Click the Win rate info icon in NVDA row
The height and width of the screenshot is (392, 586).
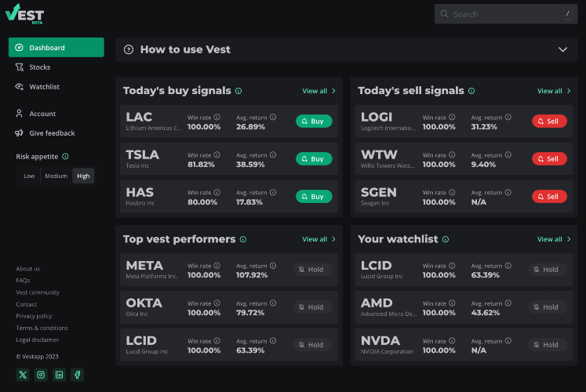point(452,341)
